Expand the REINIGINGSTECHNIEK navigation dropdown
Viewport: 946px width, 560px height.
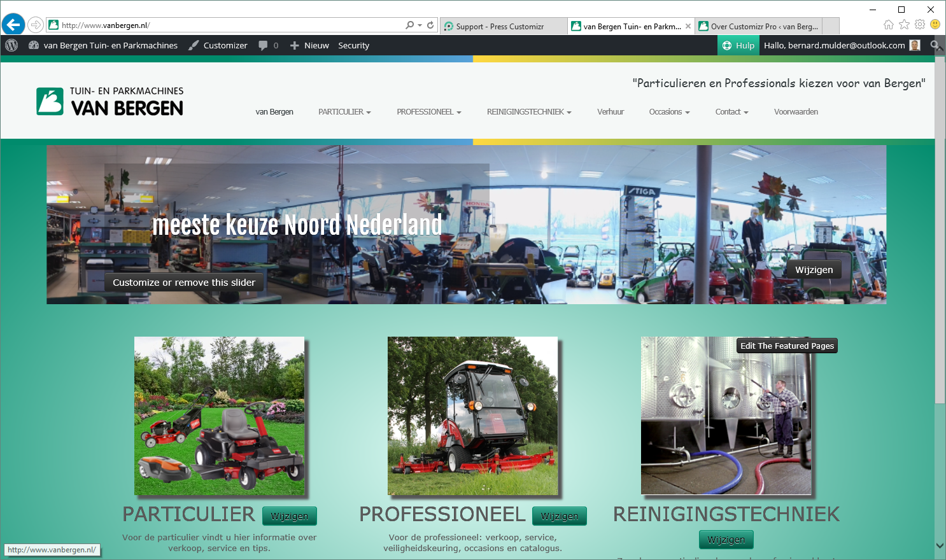(529, 112)
